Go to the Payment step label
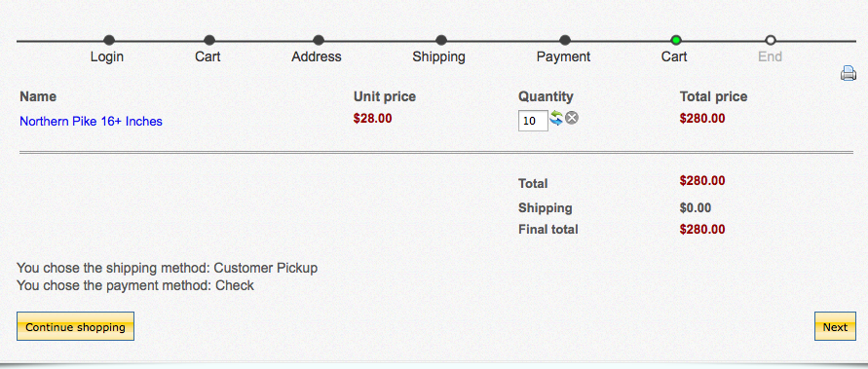Viewport: 868px width, 369px height. pyautogui.click(x=563, y=56)
